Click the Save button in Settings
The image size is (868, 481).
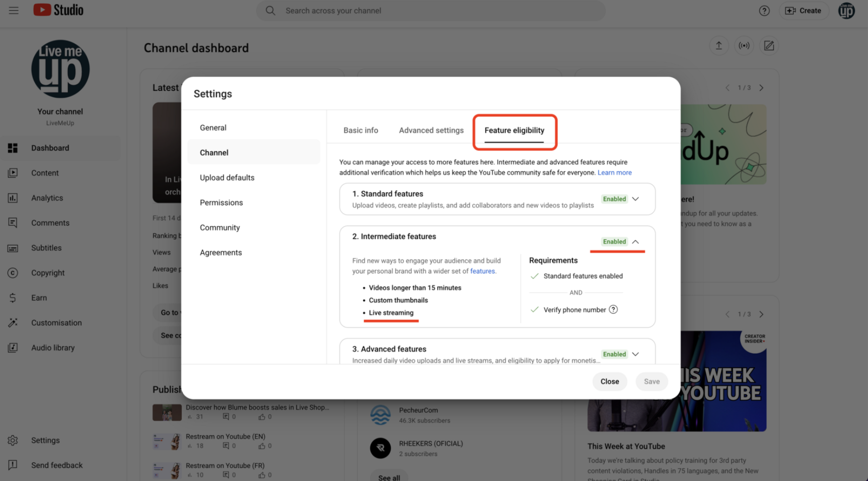click(x=652, y=381)
